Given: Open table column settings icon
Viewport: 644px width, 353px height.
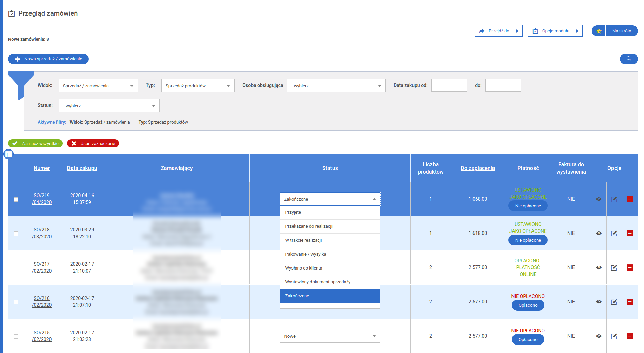Looking at the screenshot, I should coord(8,154).
